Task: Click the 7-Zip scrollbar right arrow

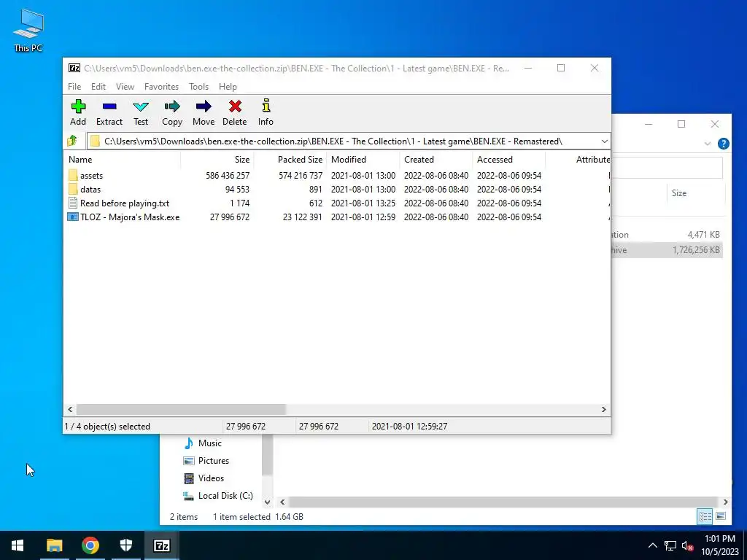Action: coord(603,410)
